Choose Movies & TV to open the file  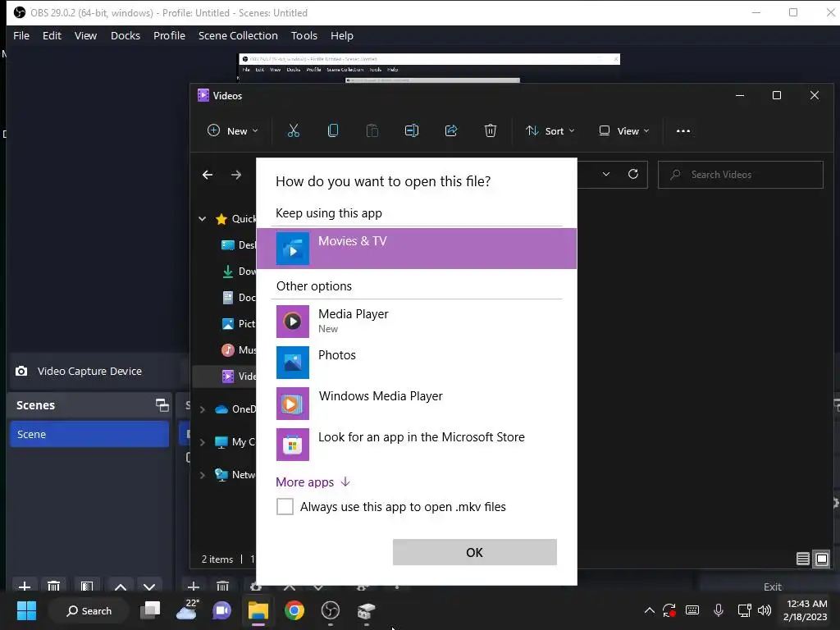tap(417, 249)
